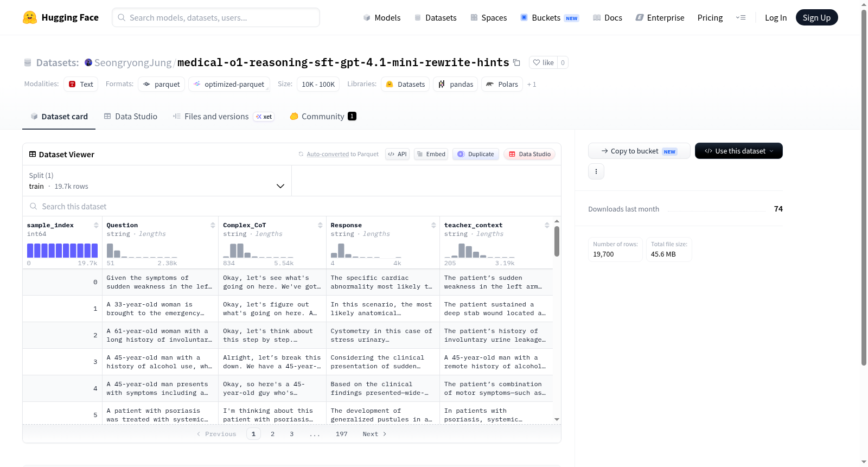Viewport: 868px width, 467px height.
Task: Open the Datasets menu
Action: tap(436, 17)
